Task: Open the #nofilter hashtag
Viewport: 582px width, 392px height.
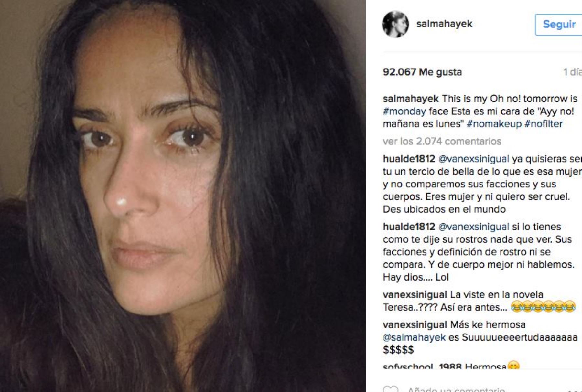Action: tap(544, 124)
